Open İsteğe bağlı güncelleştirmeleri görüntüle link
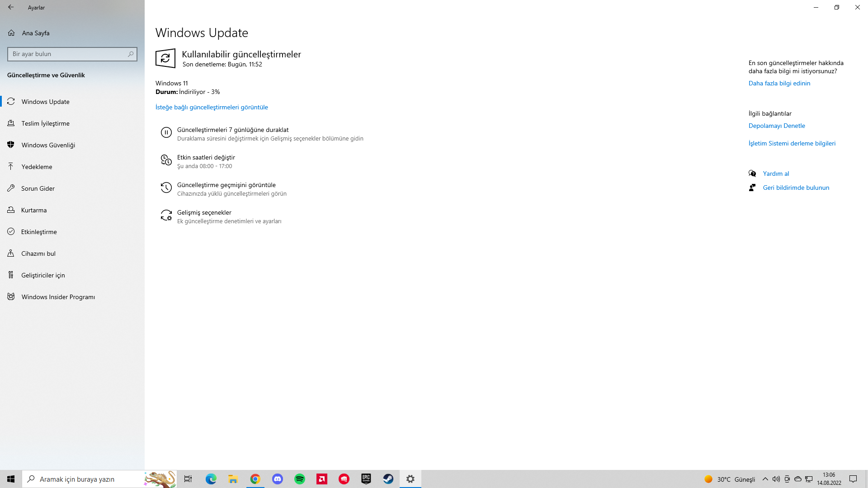Viewport: 868px width, 488px height. (x=212, y=107)
